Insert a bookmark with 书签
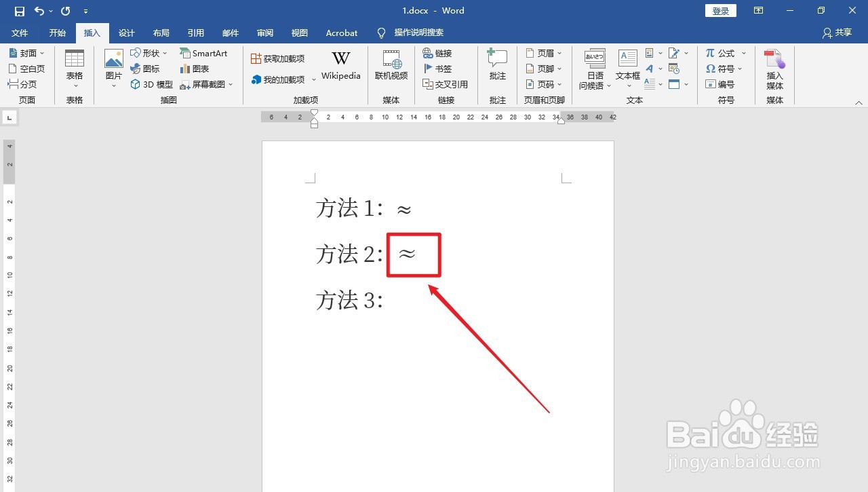This screenshot has width=868, height=492. coord(437,69)
